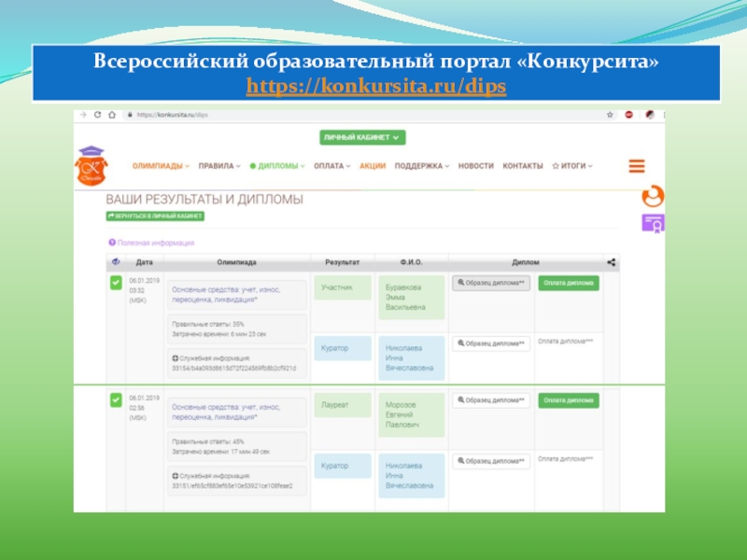Open the orange hamburger menu
747x560 pixels.
click(637, 166)
